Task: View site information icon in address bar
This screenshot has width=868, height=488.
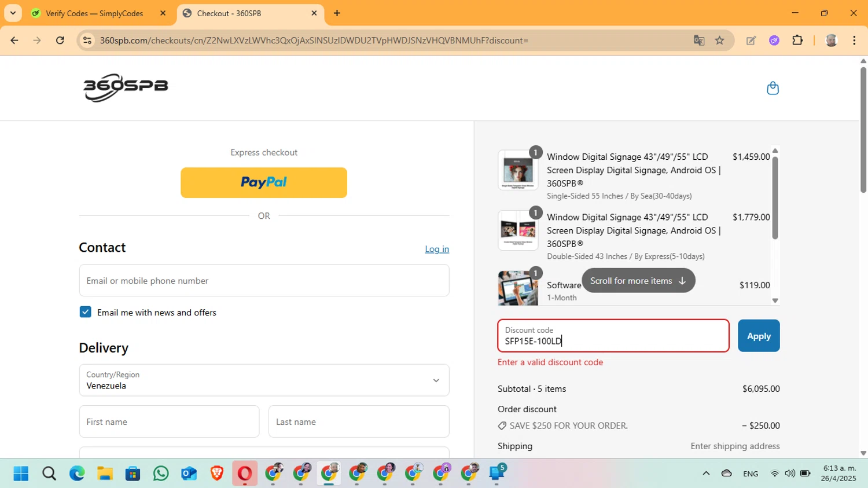Action: 87,41
